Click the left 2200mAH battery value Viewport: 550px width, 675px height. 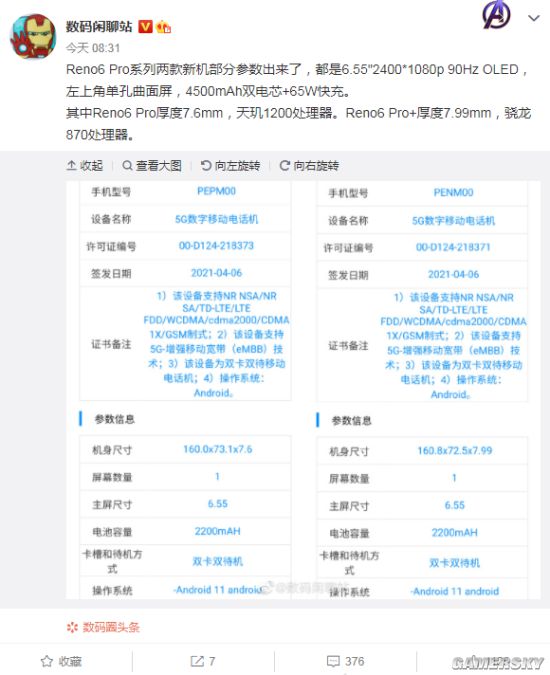(x=217, y=531)
